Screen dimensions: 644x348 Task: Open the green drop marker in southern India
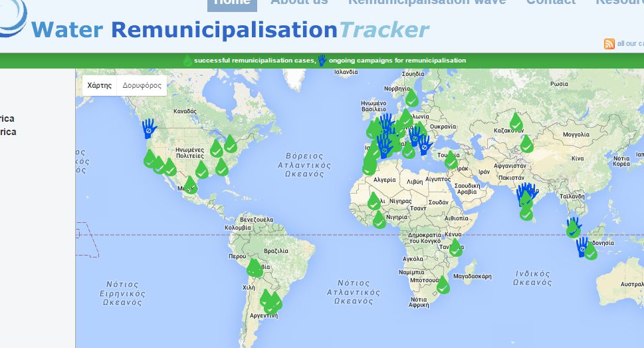click(x=526, y=212)
